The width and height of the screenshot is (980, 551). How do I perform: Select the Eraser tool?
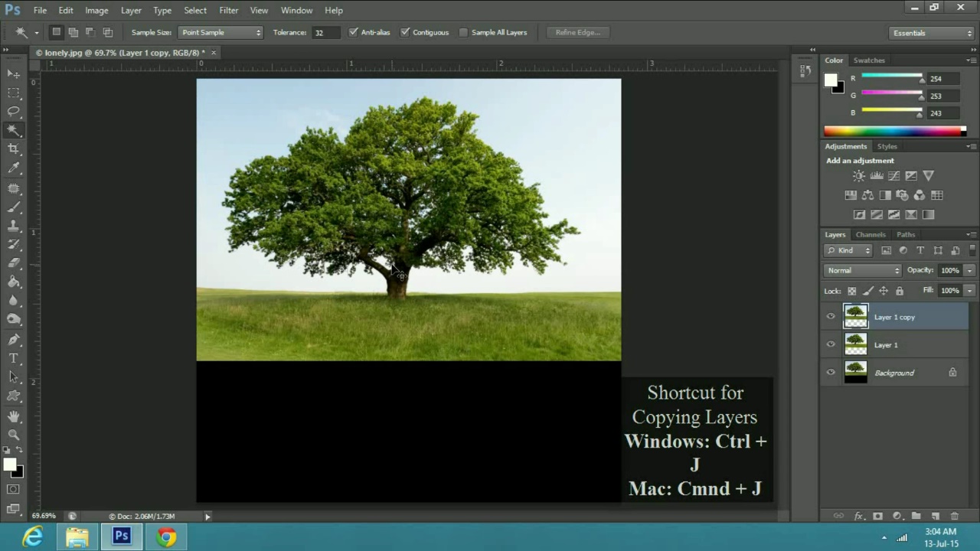(x=14, y=263)
